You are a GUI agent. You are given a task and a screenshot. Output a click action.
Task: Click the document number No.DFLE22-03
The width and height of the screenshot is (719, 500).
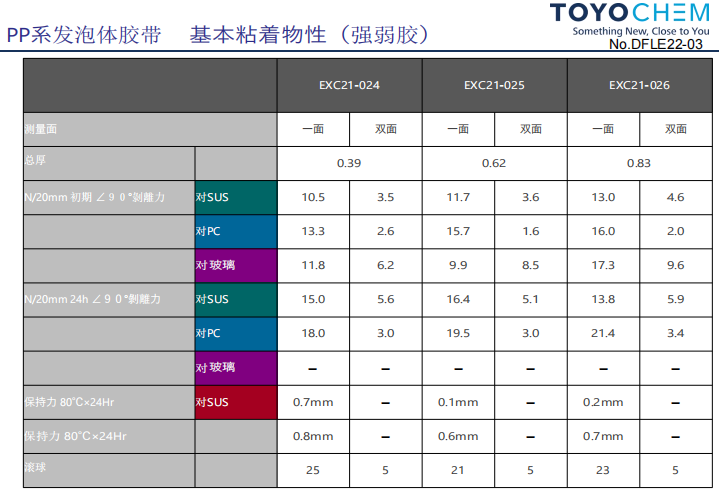pos(655,45)
